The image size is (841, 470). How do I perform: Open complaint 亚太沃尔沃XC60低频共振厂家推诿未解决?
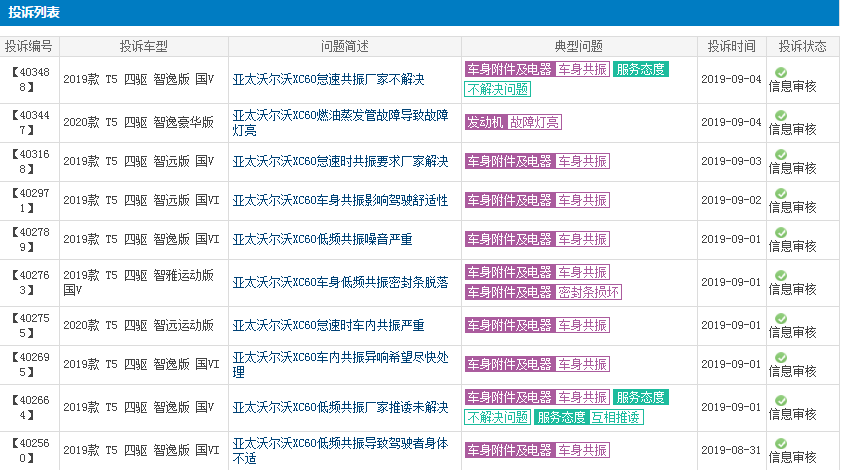(x=341, y=407)
